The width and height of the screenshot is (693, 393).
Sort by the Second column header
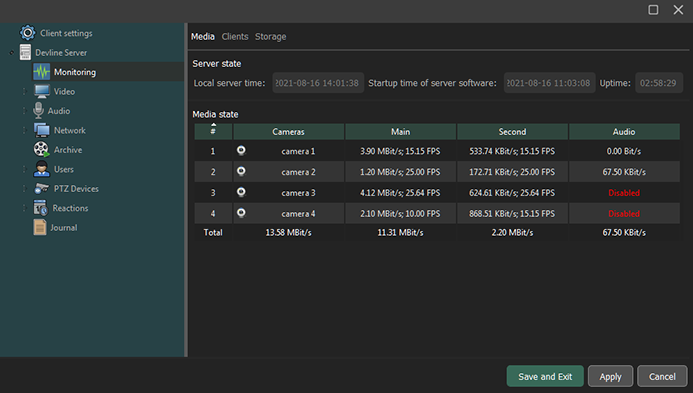(x=512, y=131)
